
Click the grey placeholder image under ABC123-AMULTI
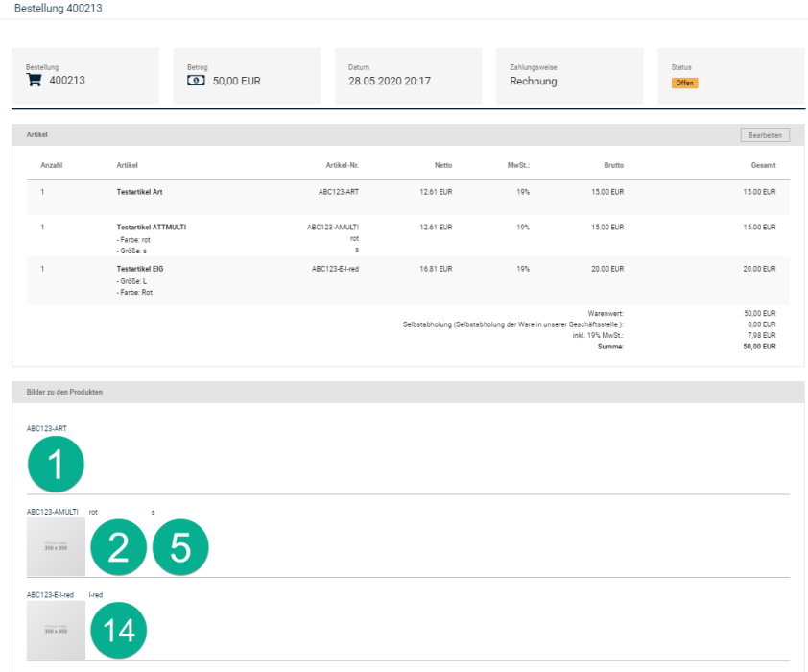56,547
